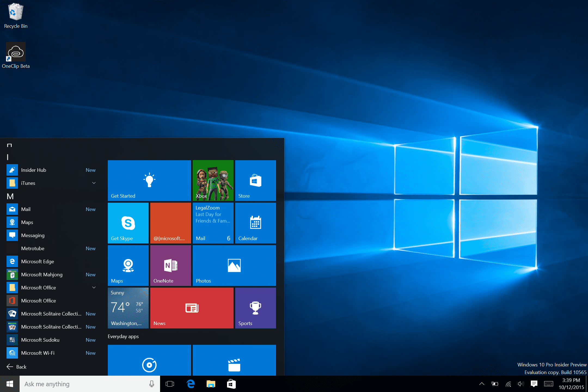Viewport: 588px width, 392px height.
Task: Click the Get Skype tile
Action: tap(128, 223)
